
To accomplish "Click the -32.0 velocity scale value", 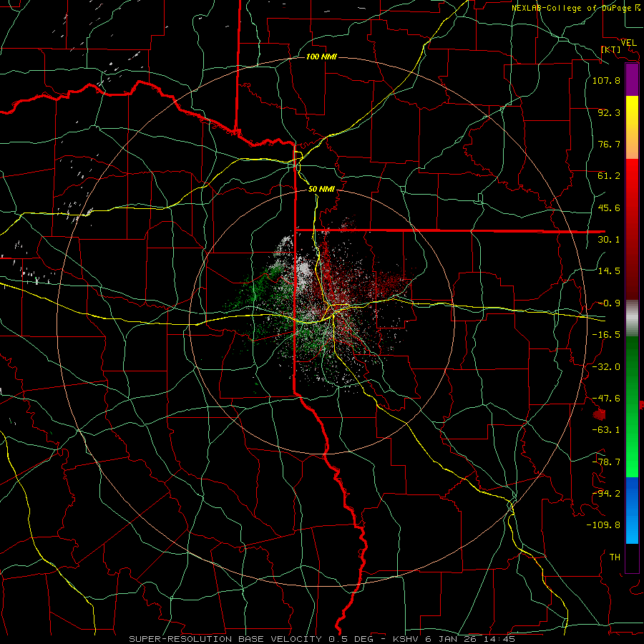I will 606,367.
